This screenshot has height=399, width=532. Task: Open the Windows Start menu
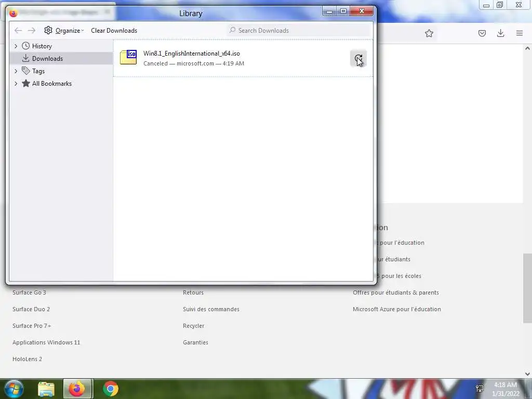pyautogui.click(x=14, y=389)
